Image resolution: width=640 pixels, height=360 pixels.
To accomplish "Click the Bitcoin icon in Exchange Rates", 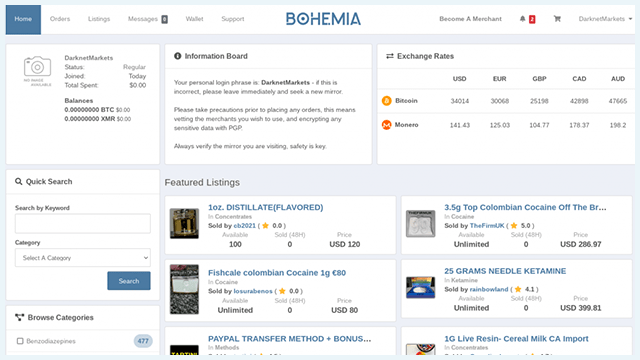I will [387, 101].
